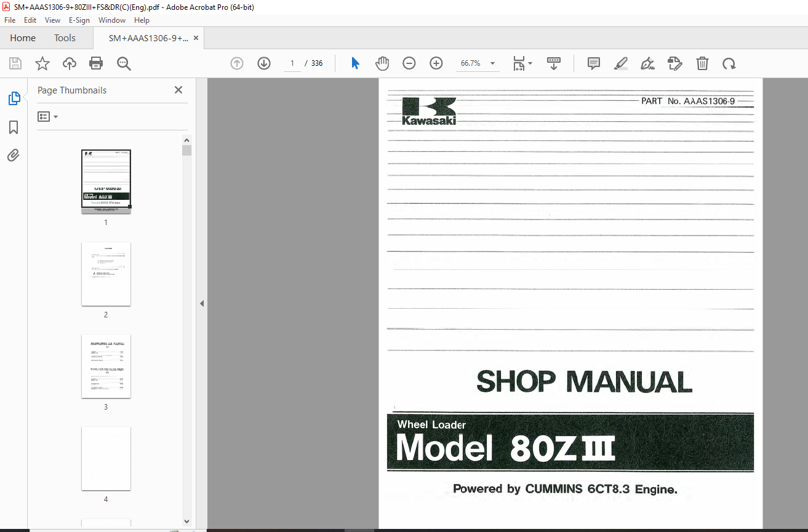Expand fit page options dropdown arrow
The width and height of the screenshot is (808, 532).
pyautogui.click(x=530, y=63)
